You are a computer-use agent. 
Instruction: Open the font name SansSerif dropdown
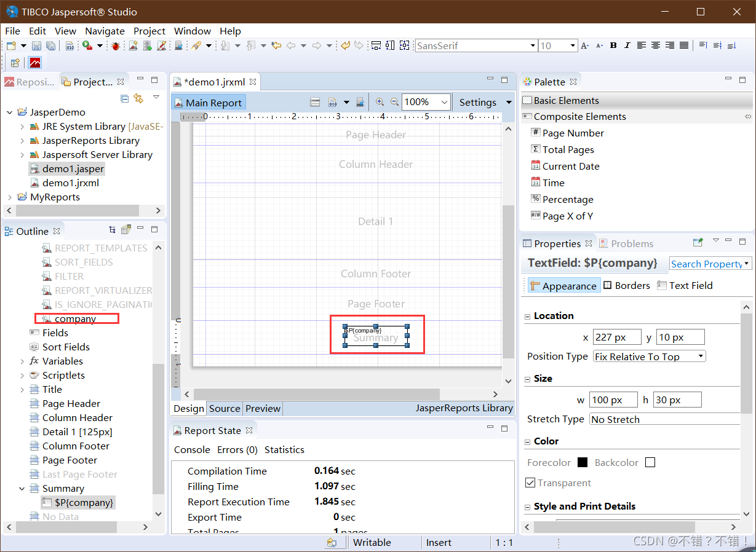[x=533, y=45]
